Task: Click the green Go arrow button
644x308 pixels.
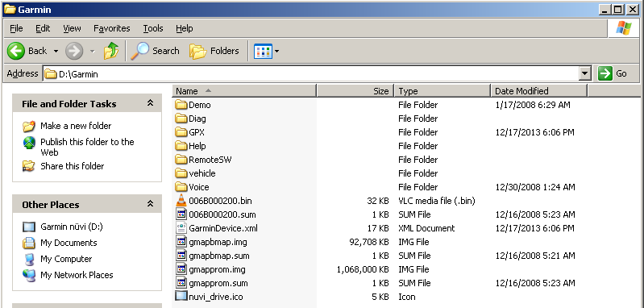Action: (605, 73)
